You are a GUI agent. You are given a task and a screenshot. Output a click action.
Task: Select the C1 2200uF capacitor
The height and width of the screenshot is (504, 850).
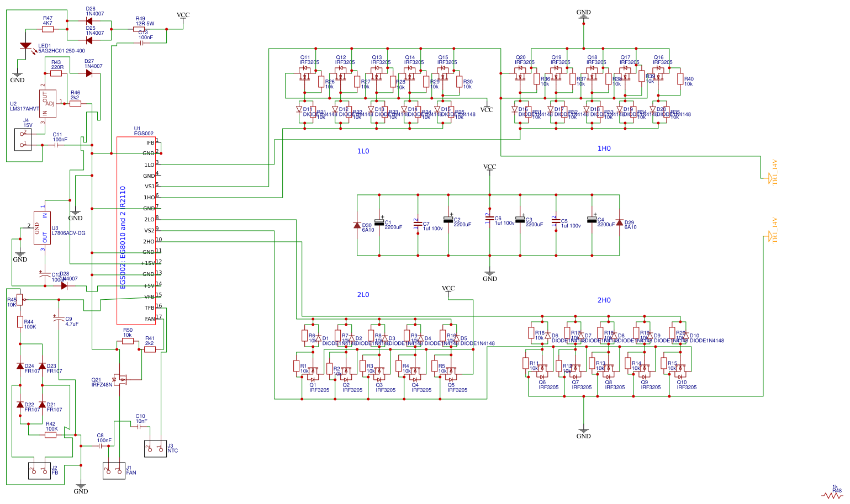coord(379,222)
